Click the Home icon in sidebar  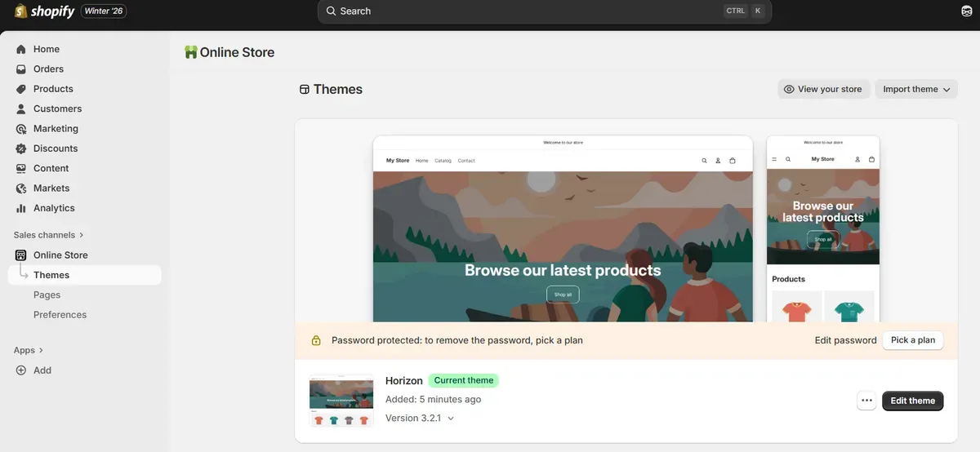21,49
